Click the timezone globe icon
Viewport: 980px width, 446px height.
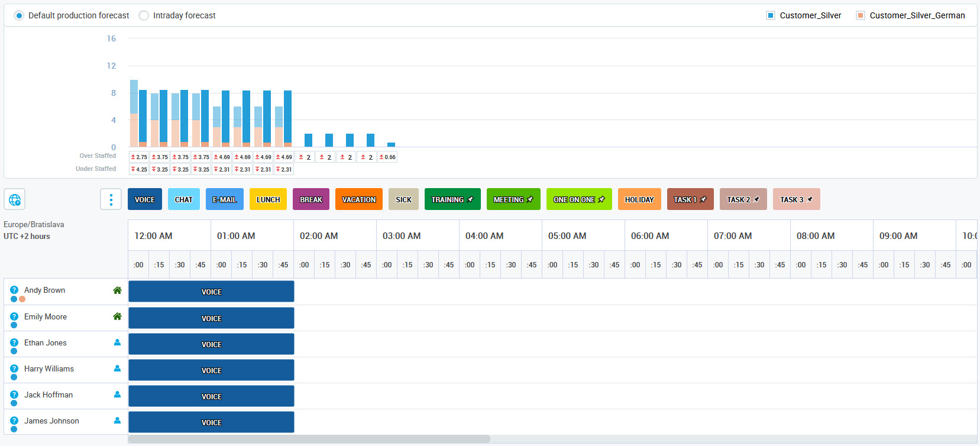coord(15,199)
